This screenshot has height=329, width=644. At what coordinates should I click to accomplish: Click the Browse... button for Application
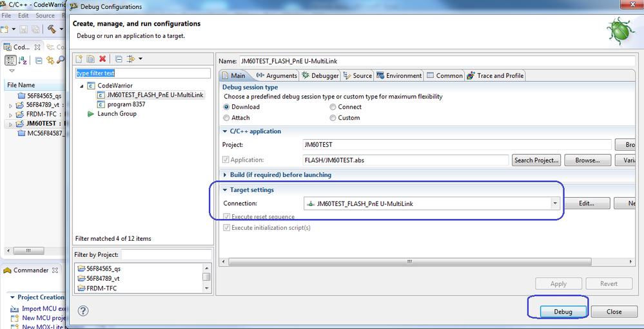click(x=587, y=160)
